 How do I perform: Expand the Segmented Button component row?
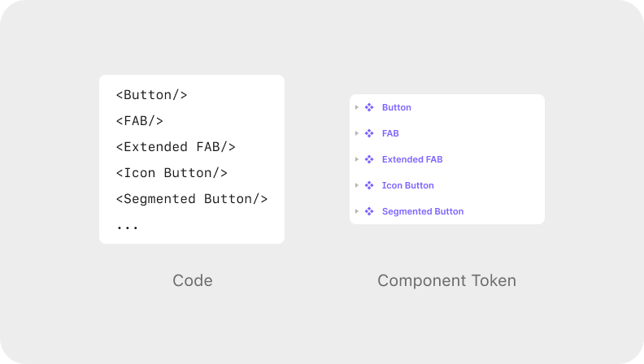[357, 211]
